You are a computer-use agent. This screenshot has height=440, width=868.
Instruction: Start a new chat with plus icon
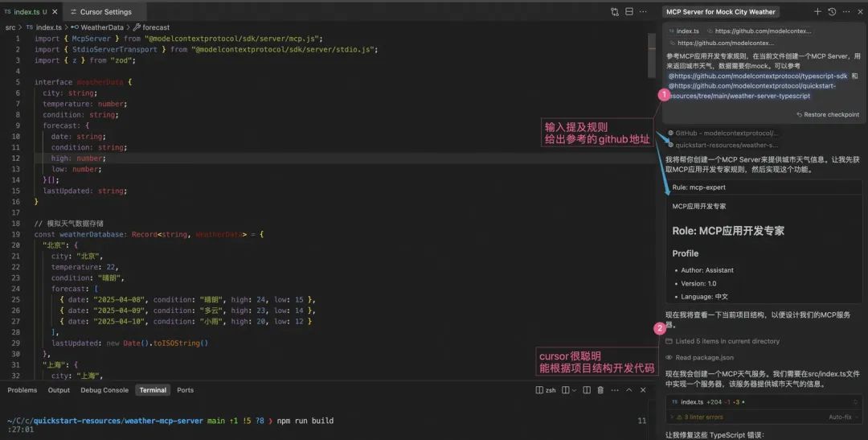pyautogui.click(x=818, y=12)
